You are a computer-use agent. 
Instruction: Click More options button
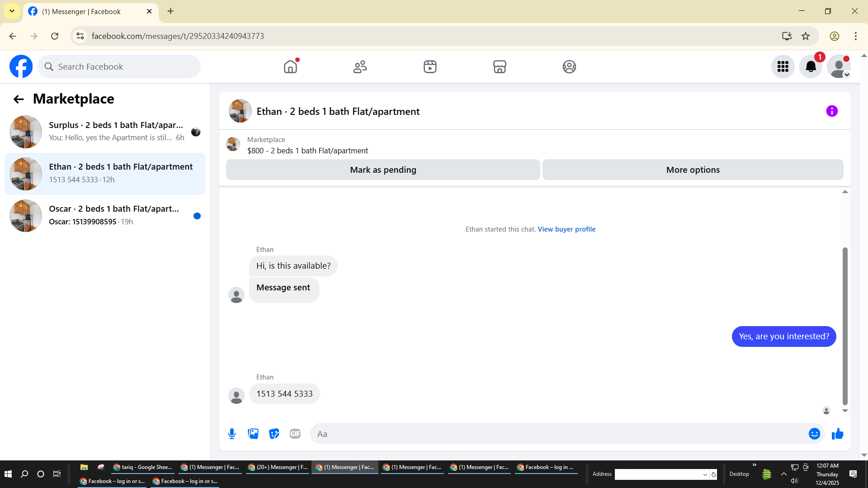coord(693,170)
